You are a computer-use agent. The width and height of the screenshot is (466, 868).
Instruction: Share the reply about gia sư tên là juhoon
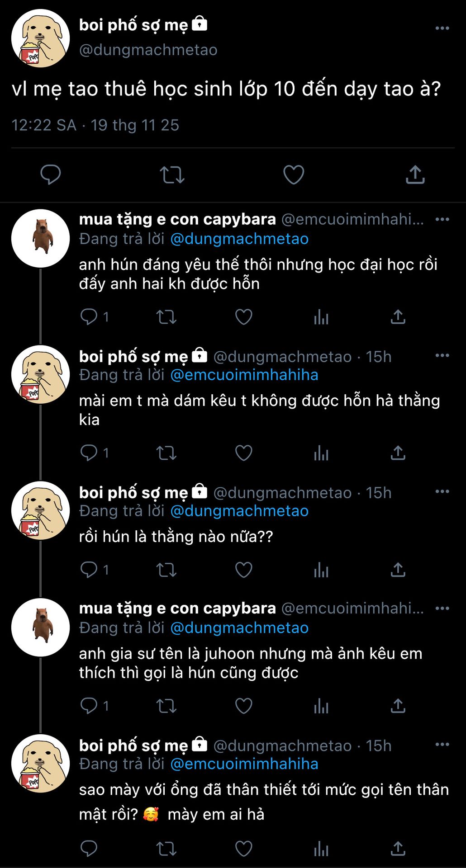coord(398,706)
